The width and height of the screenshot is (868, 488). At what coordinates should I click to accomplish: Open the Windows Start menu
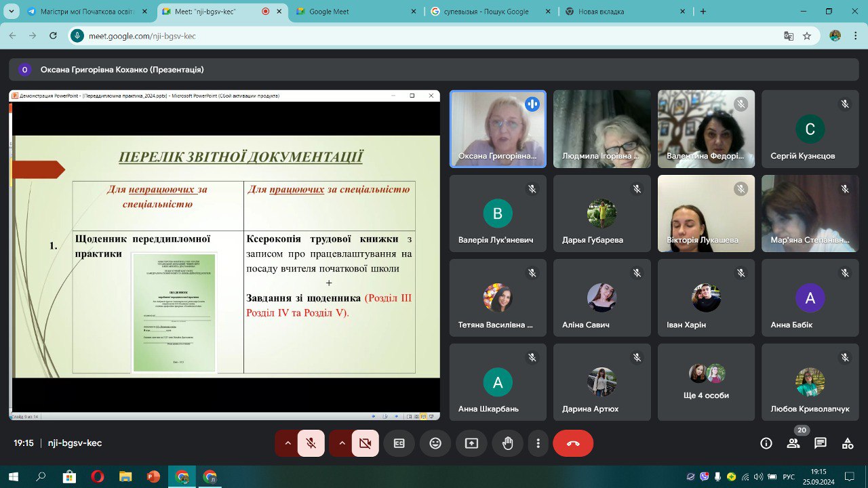coord(13,476)
